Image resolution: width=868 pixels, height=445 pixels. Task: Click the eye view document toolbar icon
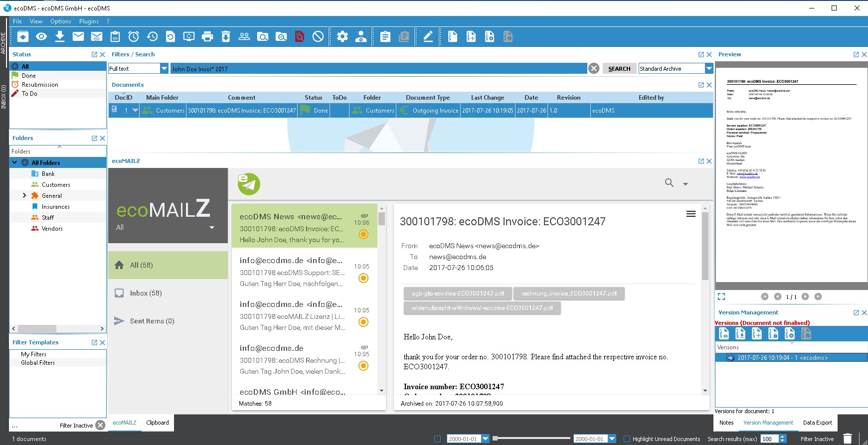click(x=41, y=36)
